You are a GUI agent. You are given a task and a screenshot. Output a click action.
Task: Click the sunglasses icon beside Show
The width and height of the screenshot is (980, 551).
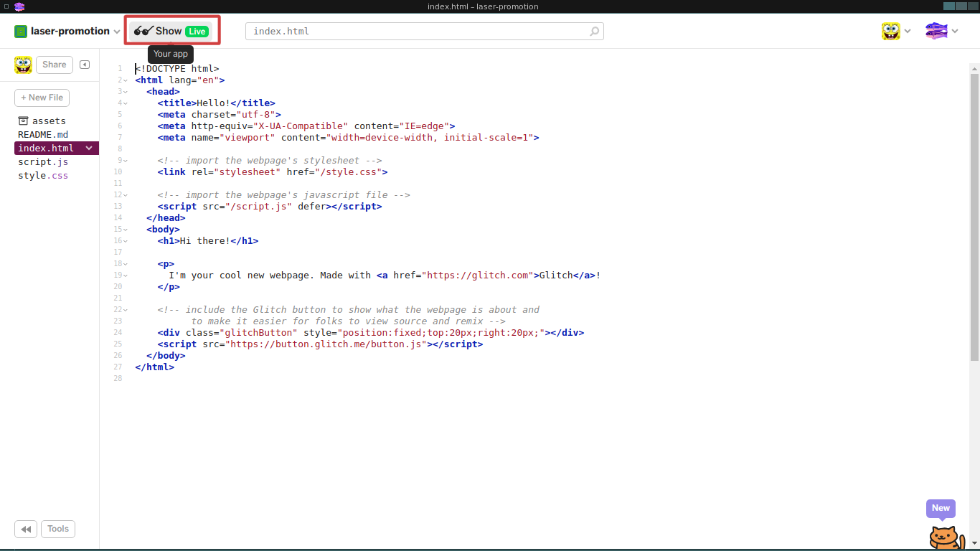(x=143, y=31)
